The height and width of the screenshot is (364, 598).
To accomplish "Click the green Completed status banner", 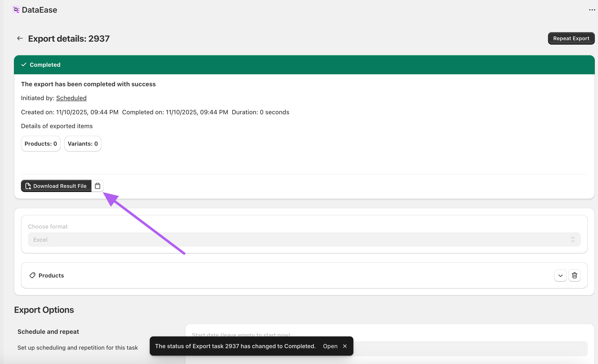I will (304, 65).
